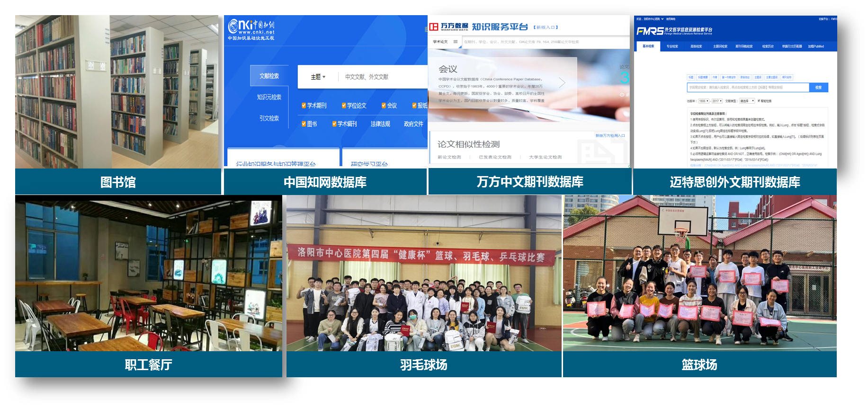Click the 作者 field limit button
Viewport: 868px width, 408px height.
click(715, 77)
